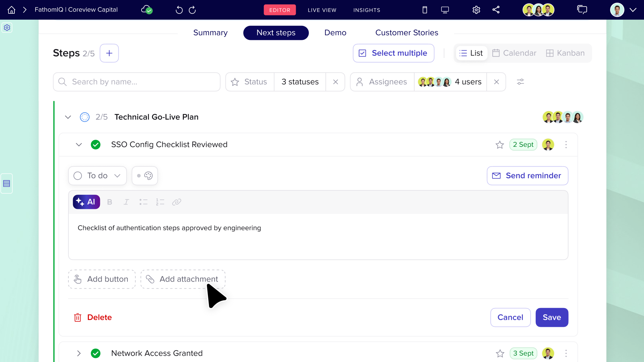Open the Insights view
The height and width of the screenshot is (362, 644).
tap(367, 10)
